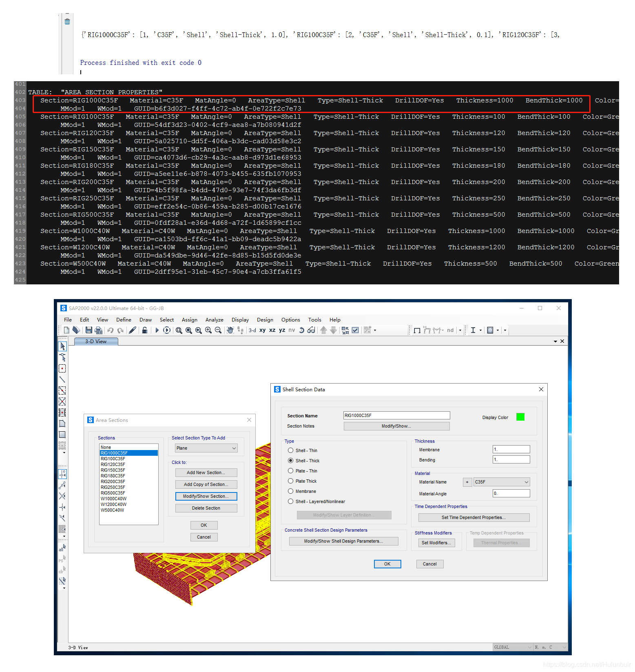The height and width of the screenshot is (672, 635).
Task: Select W1200C40W in Sections list
Action: (129, 504)
